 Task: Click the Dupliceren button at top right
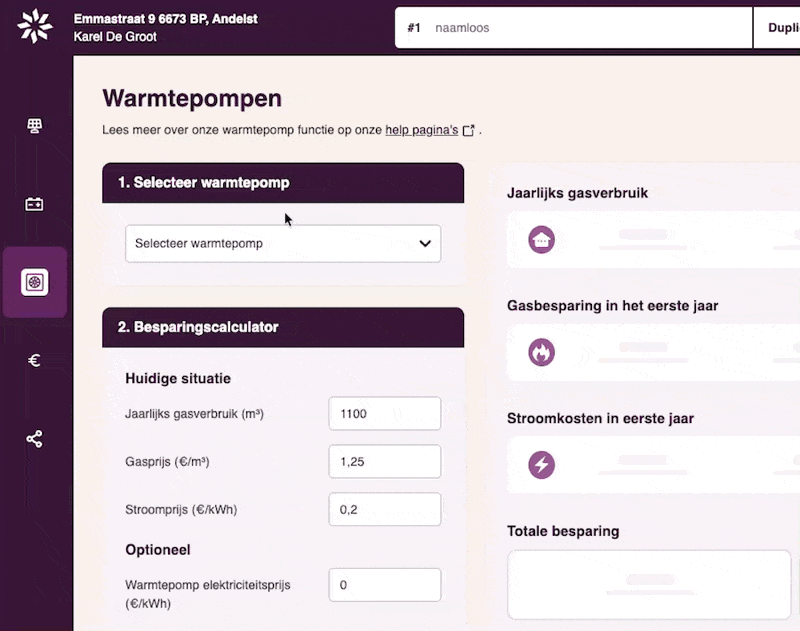(782, 28)
